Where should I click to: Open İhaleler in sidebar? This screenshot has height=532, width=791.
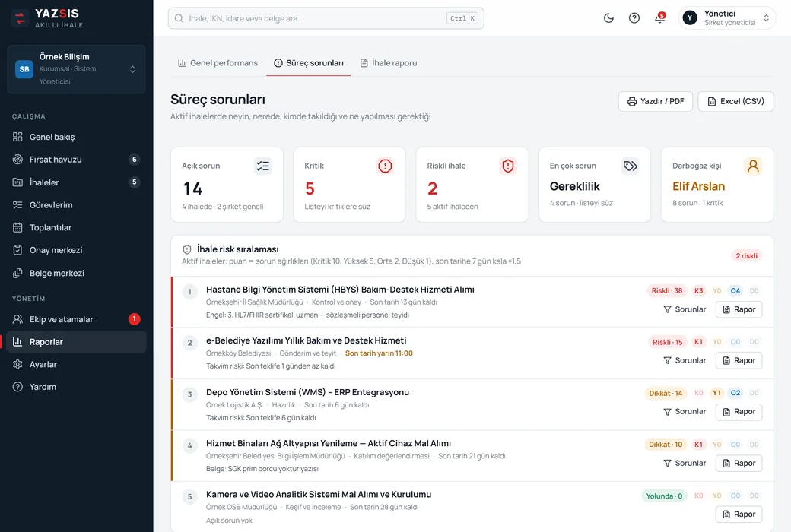point(76,182)
